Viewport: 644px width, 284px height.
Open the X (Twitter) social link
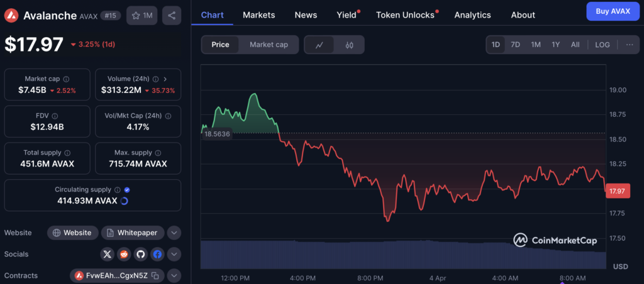[x=107, y=254]
